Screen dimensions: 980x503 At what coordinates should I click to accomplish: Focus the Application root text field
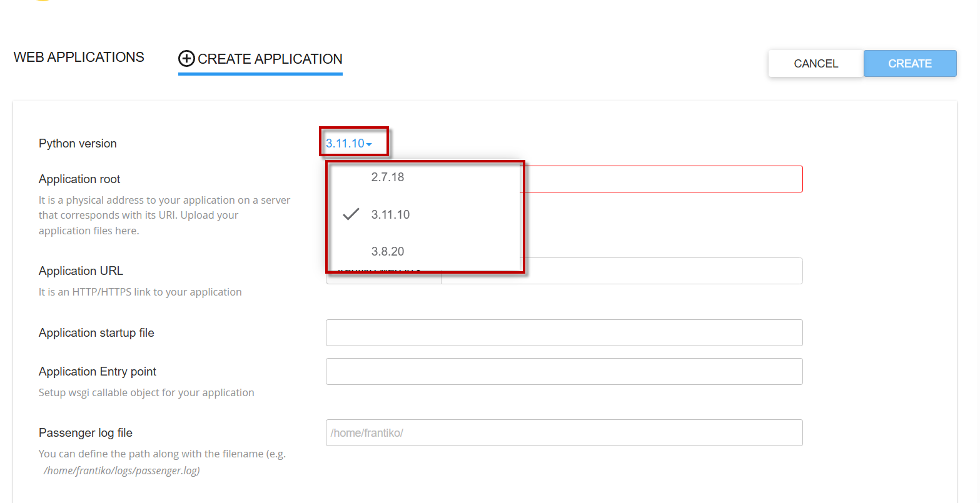663,179
